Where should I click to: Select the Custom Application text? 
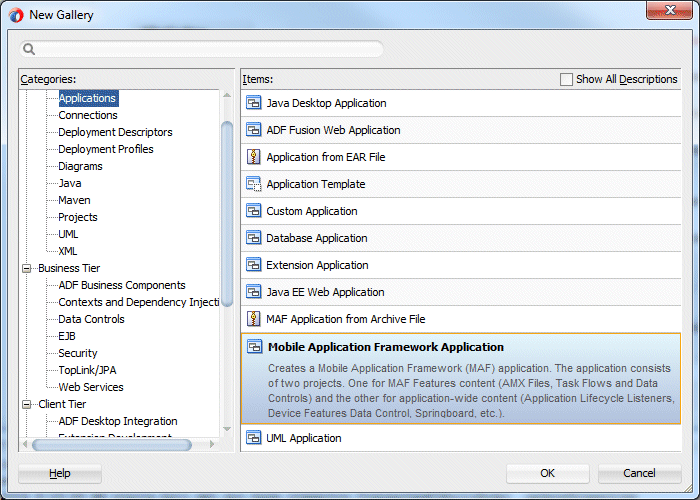point(312,211)
